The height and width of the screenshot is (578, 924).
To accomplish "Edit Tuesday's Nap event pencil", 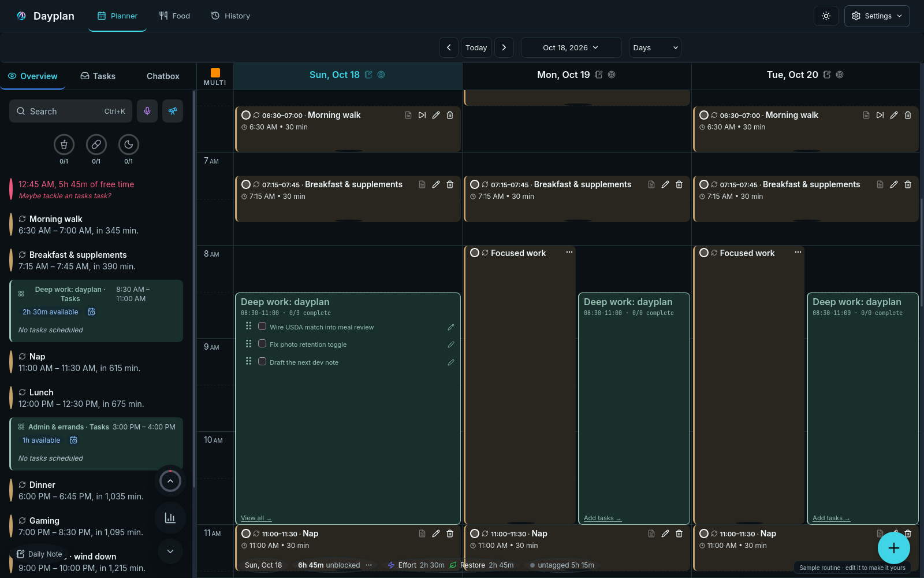I will click(894, 532).
